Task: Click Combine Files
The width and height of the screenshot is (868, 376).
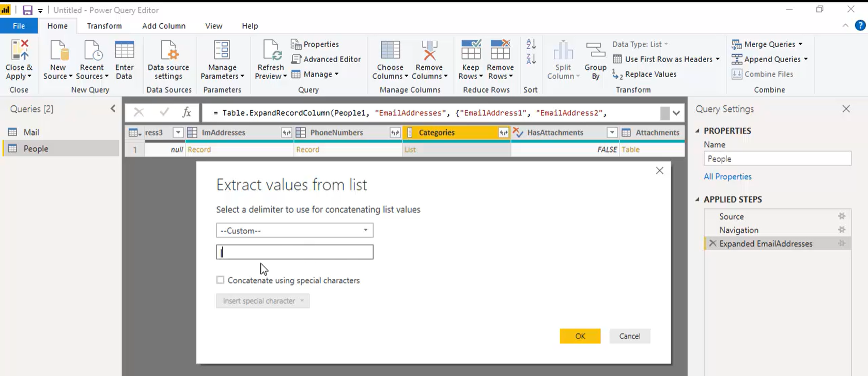Action: [763, 74]
